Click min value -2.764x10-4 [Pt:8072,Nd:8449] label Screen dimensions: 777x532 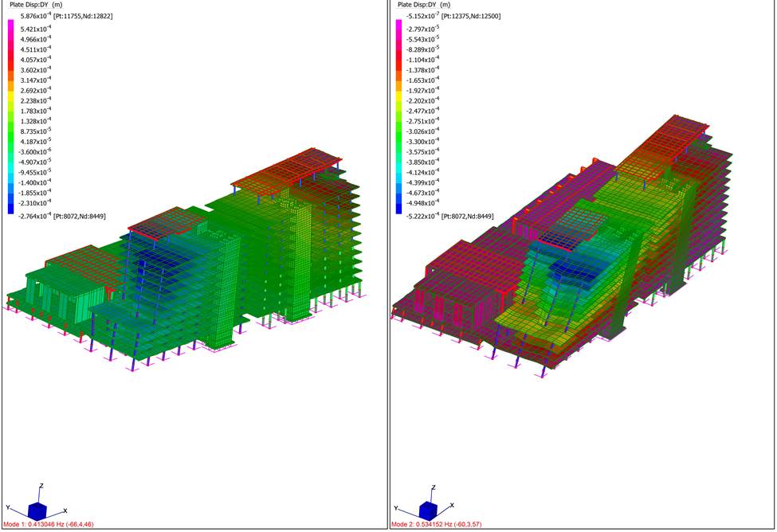(x=63, y=216)
